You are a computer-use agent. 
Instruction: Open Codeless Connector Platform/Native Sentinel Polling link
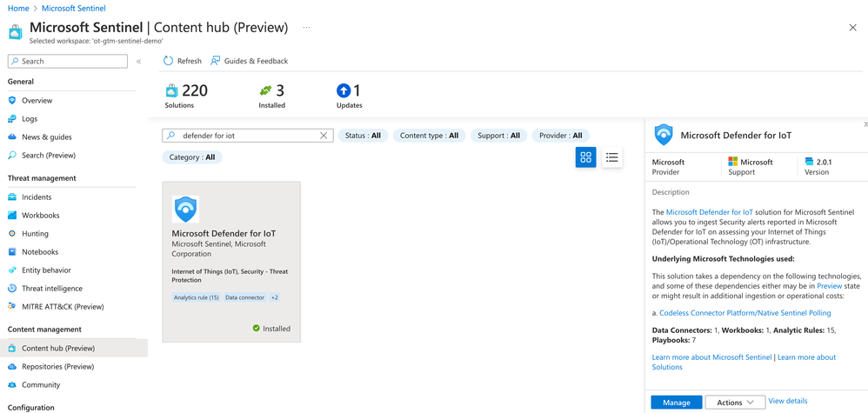(x=745, y=313)
